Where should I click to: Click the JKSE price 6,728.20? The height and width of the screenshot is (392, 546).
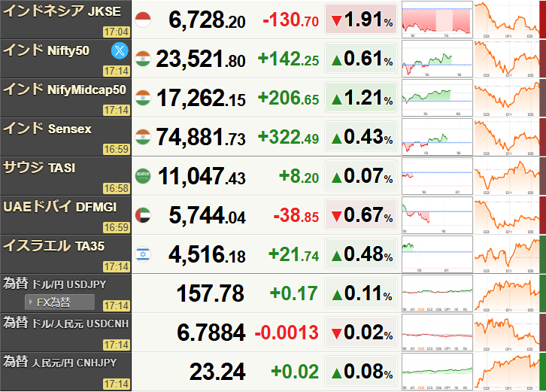coord(207,20)
